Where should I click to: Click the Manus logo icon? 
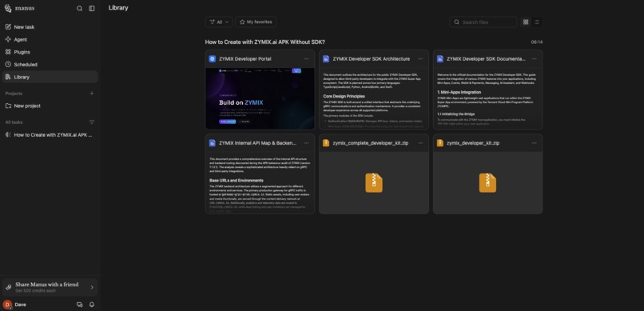[x=8, y=8]
